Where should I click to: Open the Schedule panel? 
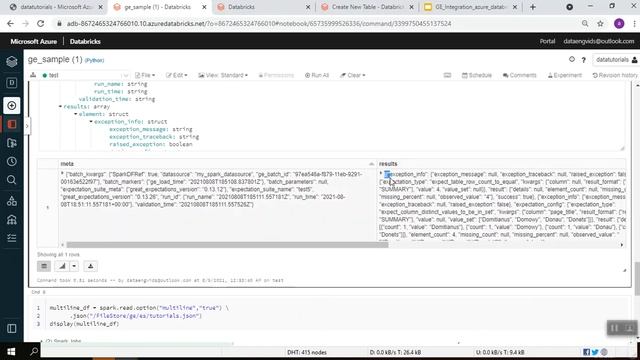[x=477, y=75]
